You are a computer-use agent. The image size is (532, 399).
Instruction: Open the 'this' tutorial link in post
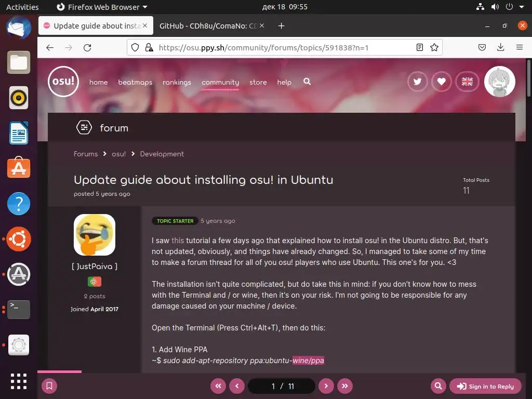pos(178,240)
